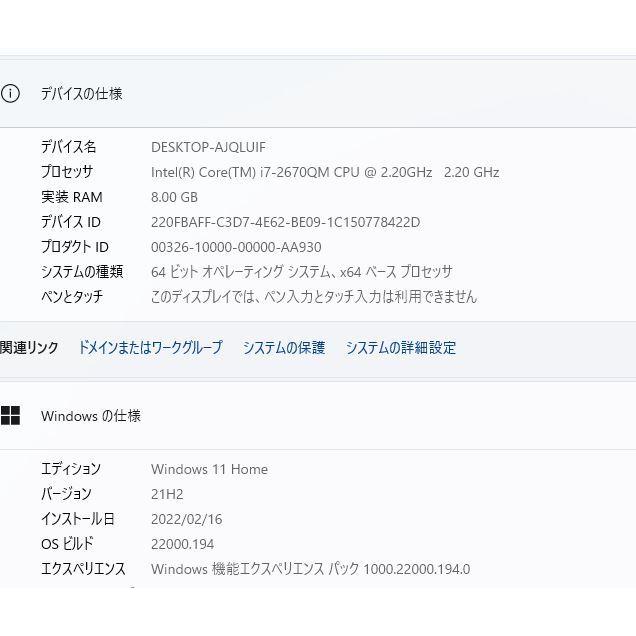
Task: Open the システムの保護 link
Action: pyautogui.click(x=284, y=348)
